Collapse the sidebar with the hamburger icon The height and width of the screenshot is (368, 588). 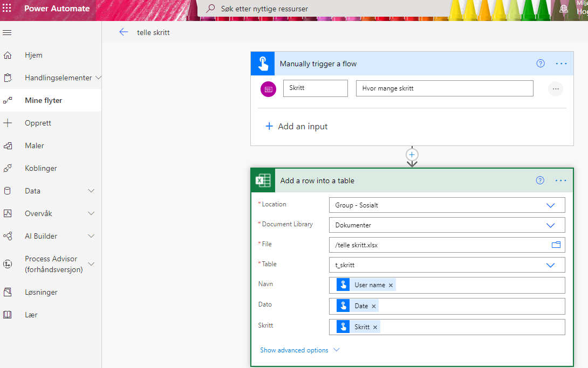(7, 32)
